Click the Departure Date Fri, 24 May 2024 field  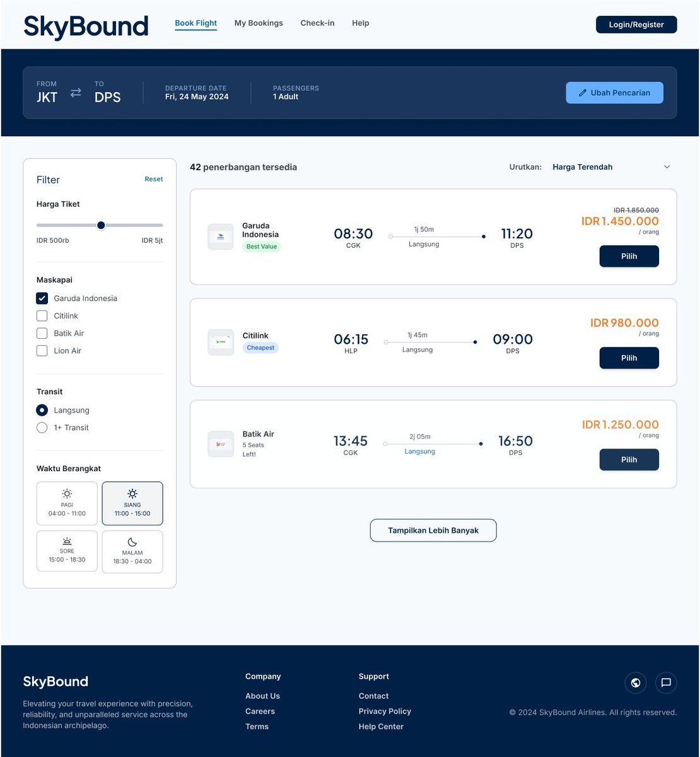click(x=197, y=93)
